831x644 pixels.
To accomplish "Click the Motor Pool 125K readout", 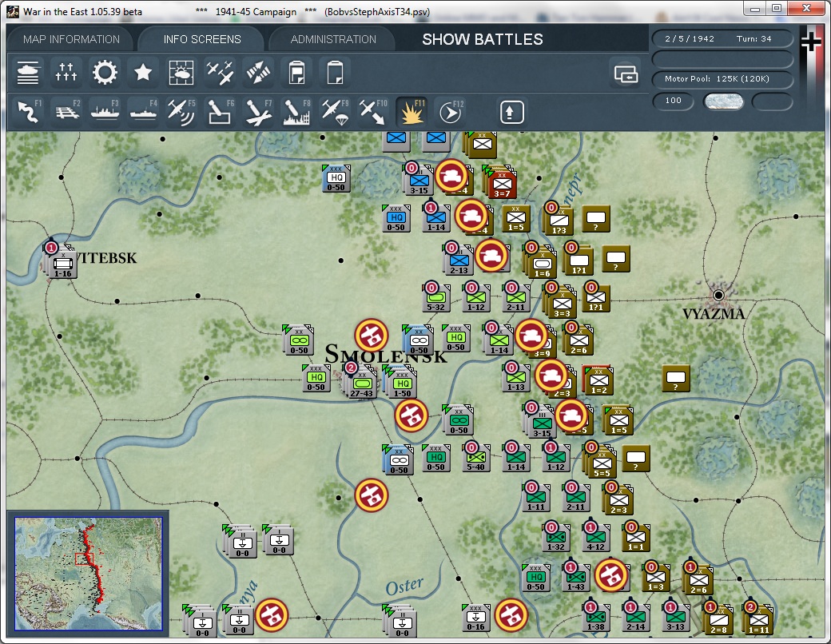I will click(x=722, y=78).
